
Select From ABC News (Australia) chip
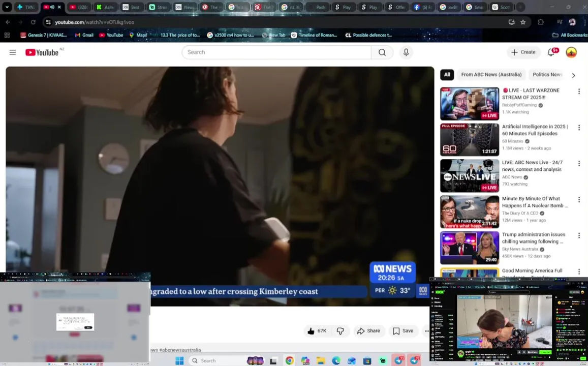(x=491, y=75)
